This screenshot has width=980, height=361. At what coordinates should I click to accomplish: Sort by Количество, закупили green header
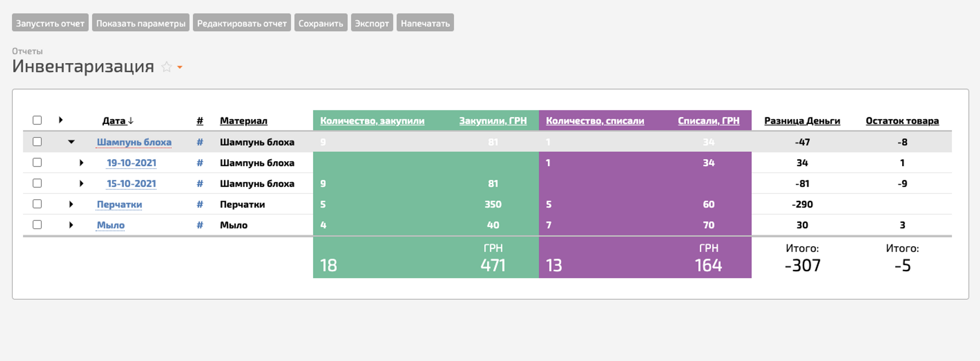click(372, 121)
